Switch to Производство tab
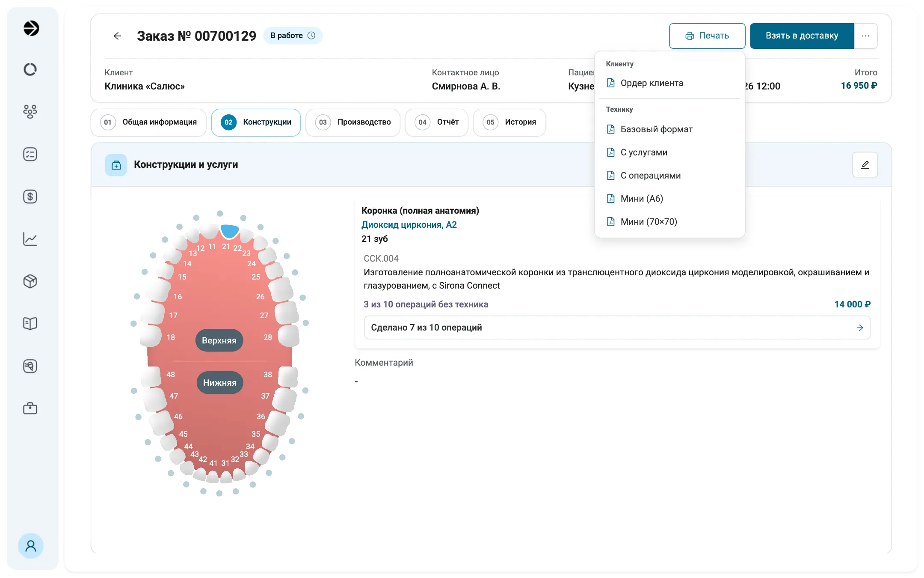This screenshot has width=924, height=578. [x=353, y=122]
